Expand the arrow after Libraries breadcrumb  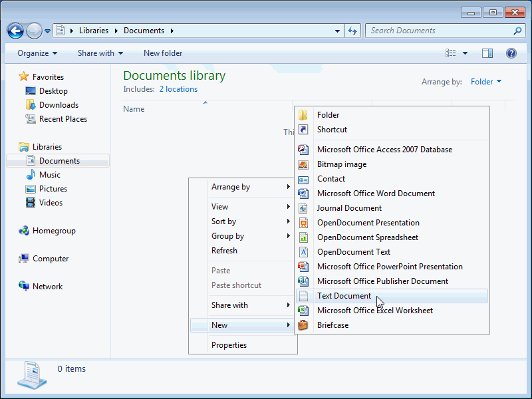[x=116, y=31]
